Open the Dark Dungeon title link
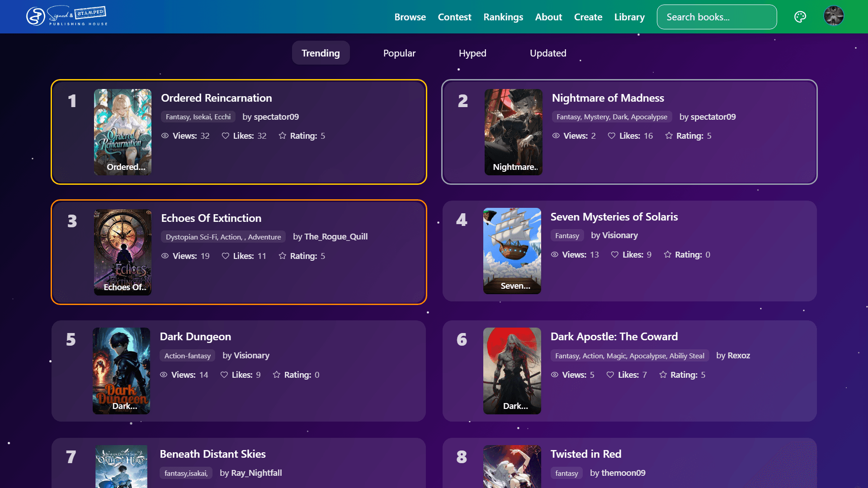 pos(195,337)
